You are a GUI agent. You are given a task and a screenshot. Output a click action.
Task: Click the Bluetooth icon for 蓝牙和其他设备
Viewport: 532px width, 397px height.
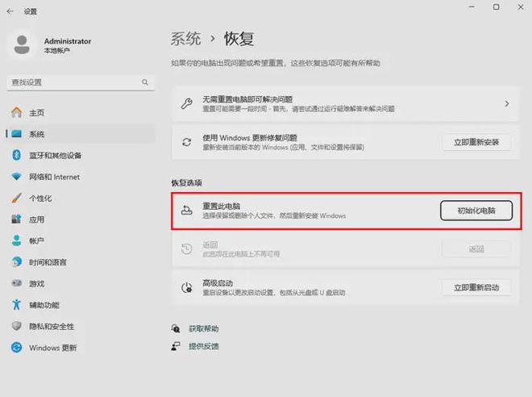(16, 155)
